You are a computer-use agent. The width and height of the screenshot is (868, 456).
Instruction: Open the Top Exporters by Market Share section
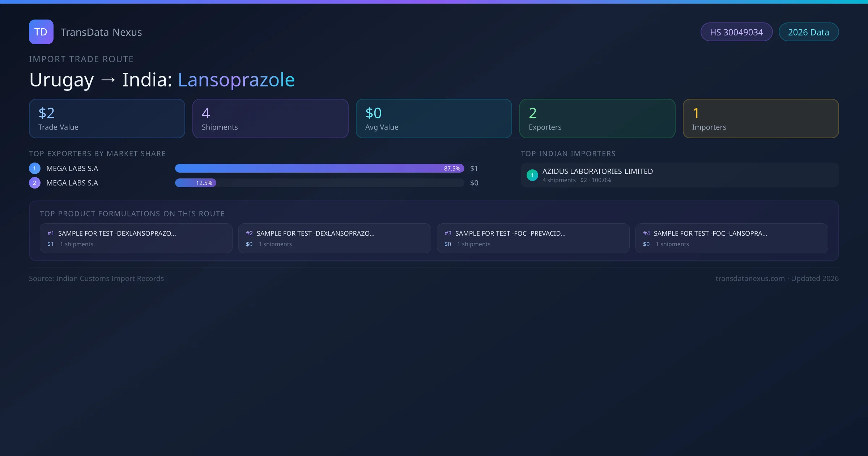coord(97,153)
